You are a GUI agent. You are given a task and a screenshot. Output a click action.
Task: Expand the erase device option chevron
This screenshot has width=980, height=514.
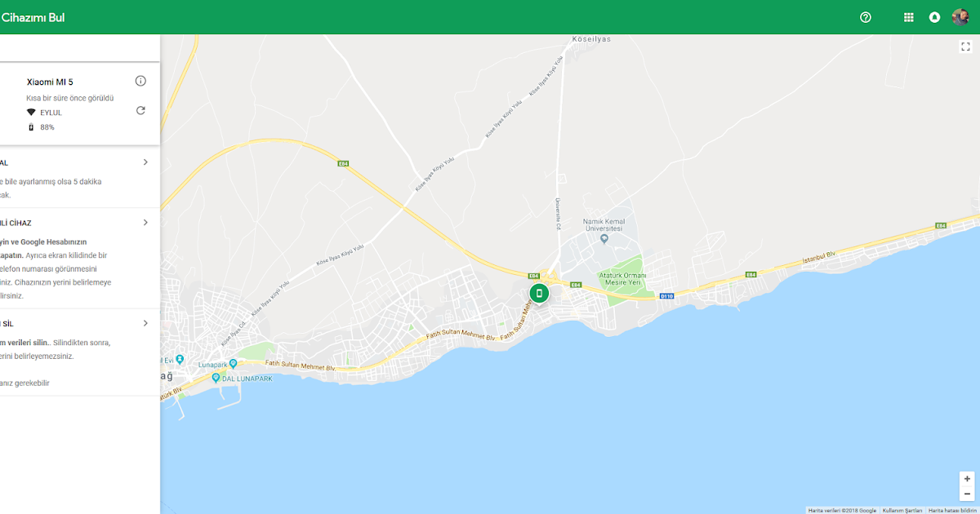coord(145,323)
